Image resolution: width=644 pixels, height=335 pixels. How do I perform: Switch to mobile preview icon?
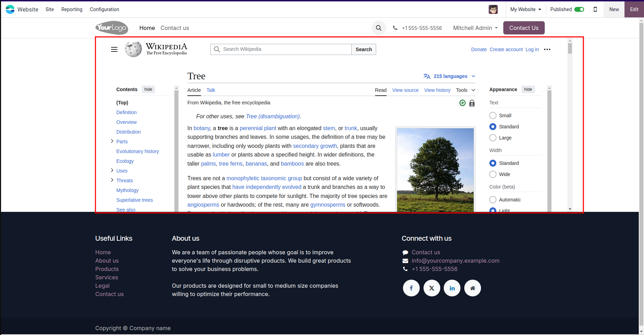[x=595, y=9]
